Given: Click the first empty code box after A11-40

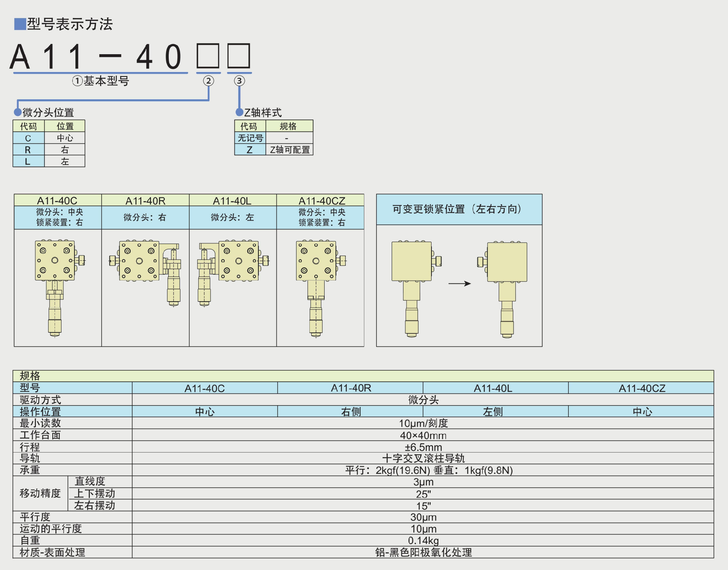Looking at the screenshot, I should click(x=208, y=56).
